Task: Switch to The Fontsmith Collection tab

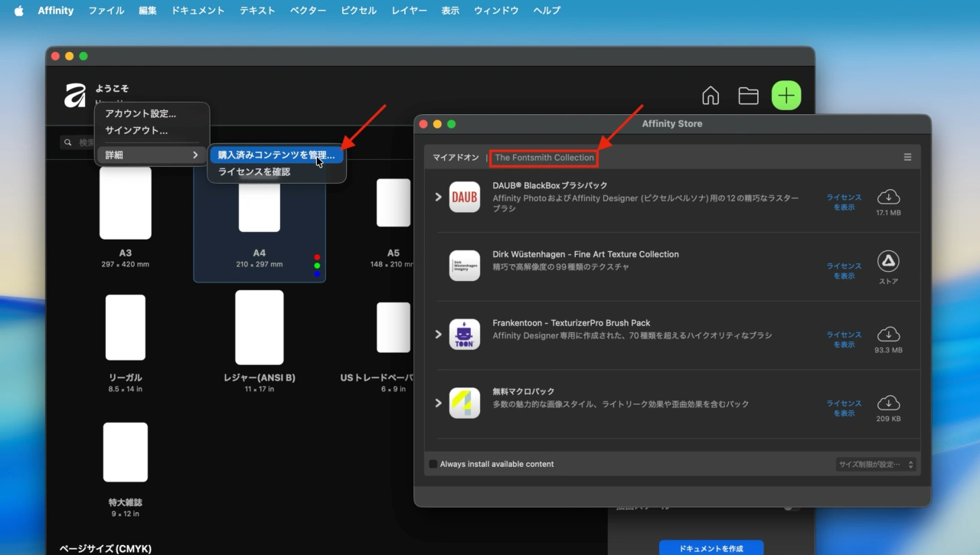Action: click(544, 158)
